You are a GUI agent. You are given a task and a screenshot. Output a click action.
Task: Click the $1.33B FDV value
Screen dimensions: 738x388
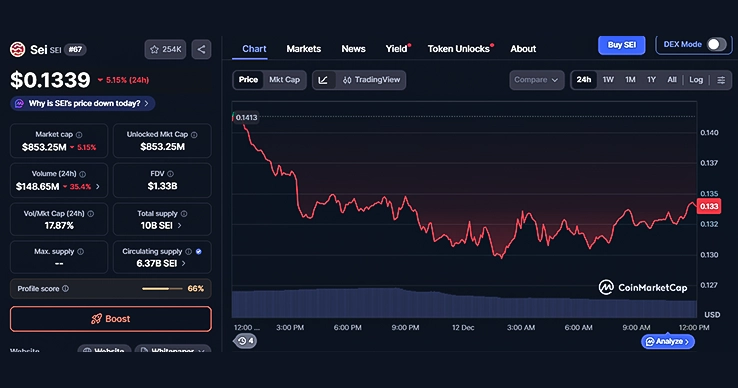pyautogui.click(x=162, y=186)
